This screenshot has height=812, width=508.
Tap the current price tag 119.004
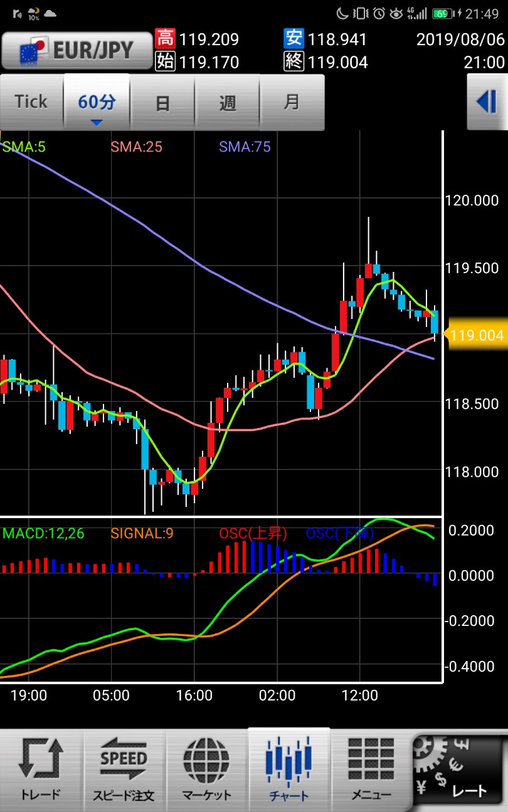point(476,335)
